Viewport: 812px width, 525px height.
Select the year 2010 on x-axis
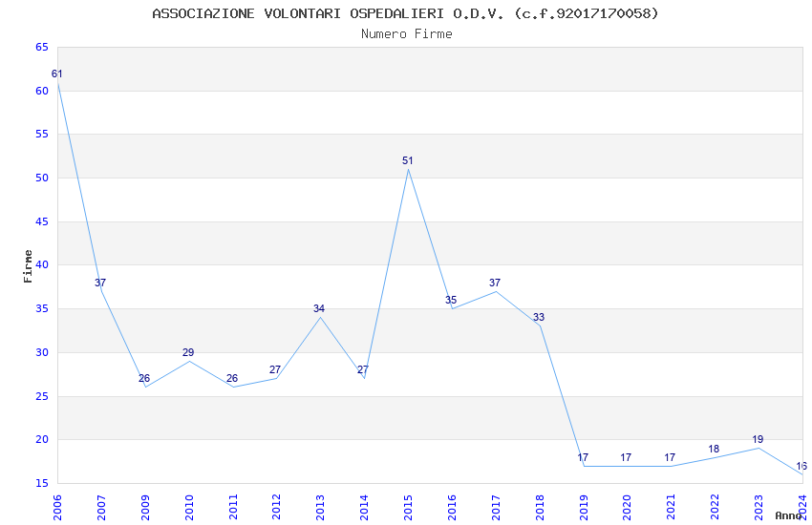point(188,508)
